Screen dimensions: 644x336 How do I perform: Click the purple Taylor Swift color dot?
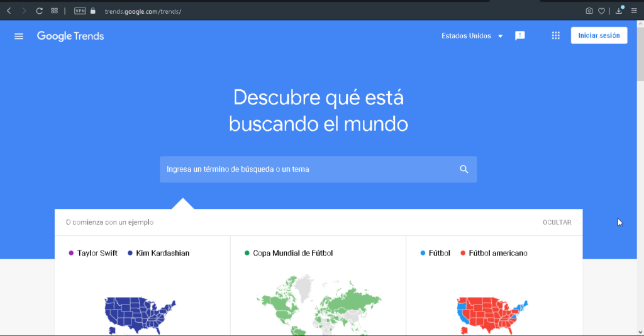click(x=71, y=253)
